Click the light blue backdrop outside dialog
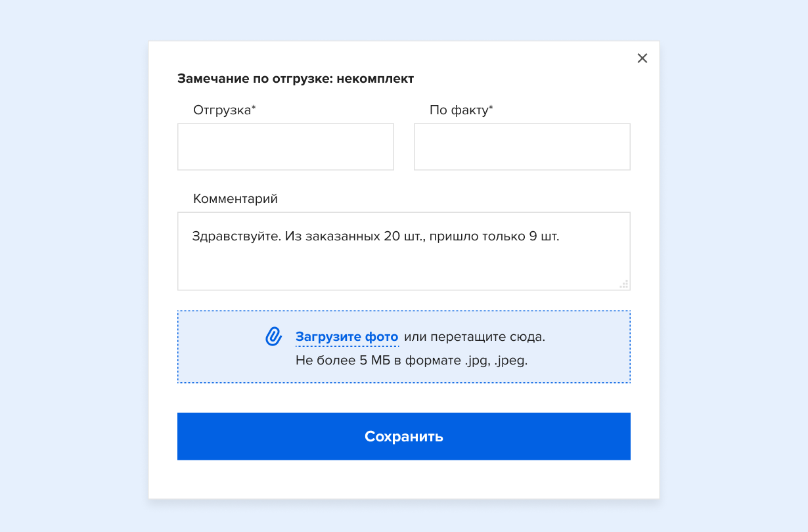The width and height of the screenshot is (808, 532). pyautogui.click(x=72, y=263)
